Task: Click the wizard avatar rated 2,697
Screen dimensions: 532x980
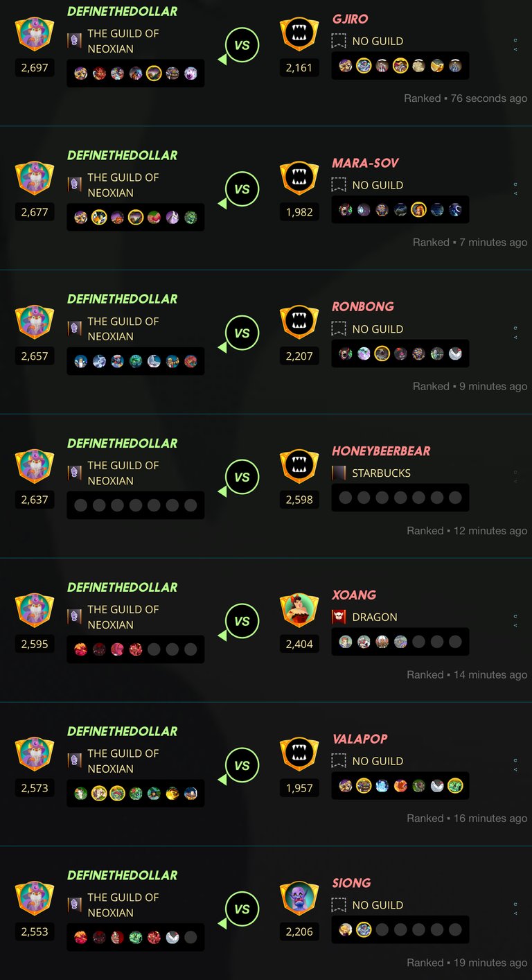Action: (x=35, y=35)
